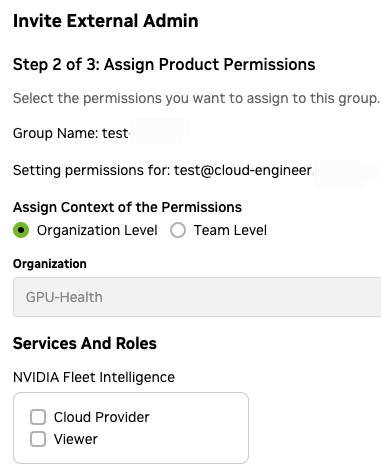Click the 'Services And Roles' heading
This screenshot has height=473, width=381.
coord(85,343)
